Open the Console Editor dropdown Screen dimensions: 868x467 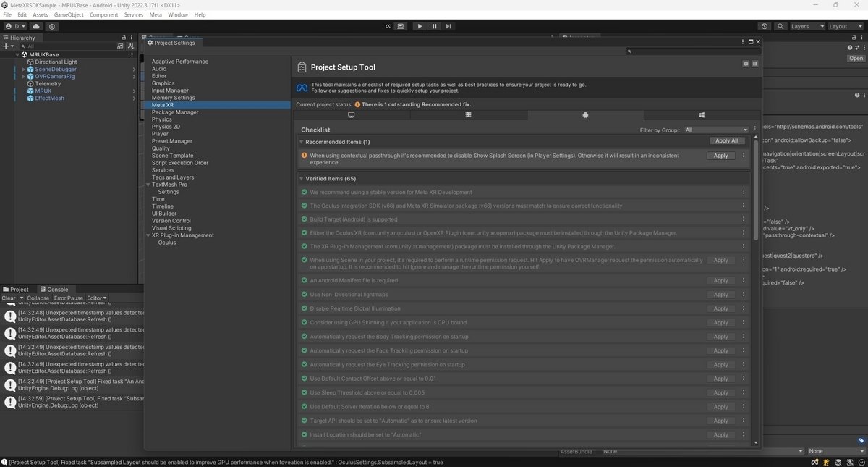coord(97,298)
